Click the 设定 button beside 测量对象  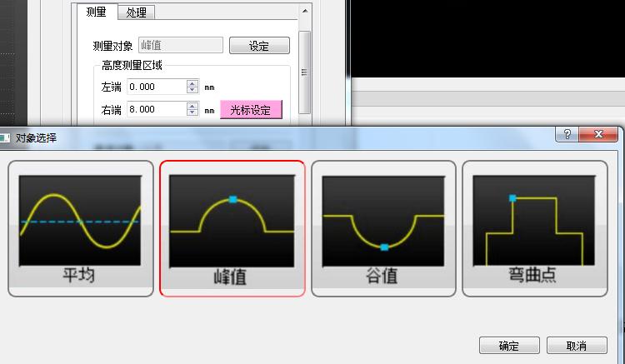259,46
